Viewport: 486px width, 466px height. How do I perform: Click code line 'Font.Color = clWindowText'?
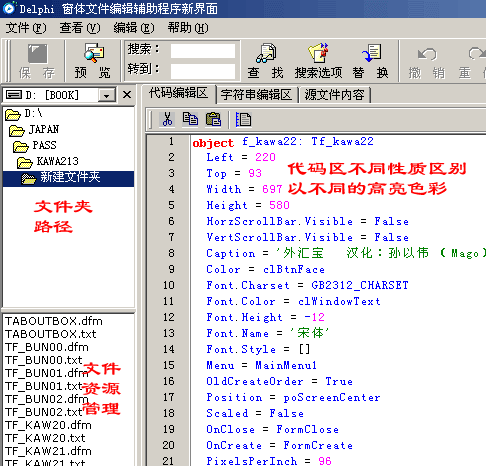pos(293,301)
